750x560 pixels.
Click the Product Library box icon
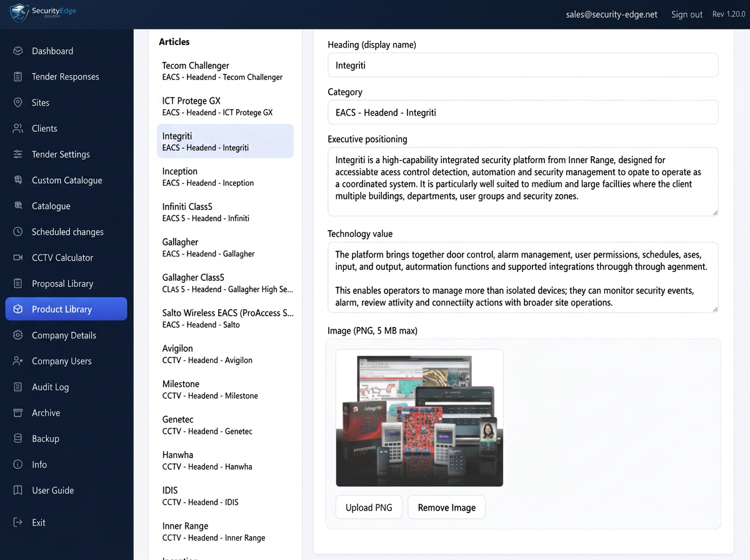click(18, 309)
